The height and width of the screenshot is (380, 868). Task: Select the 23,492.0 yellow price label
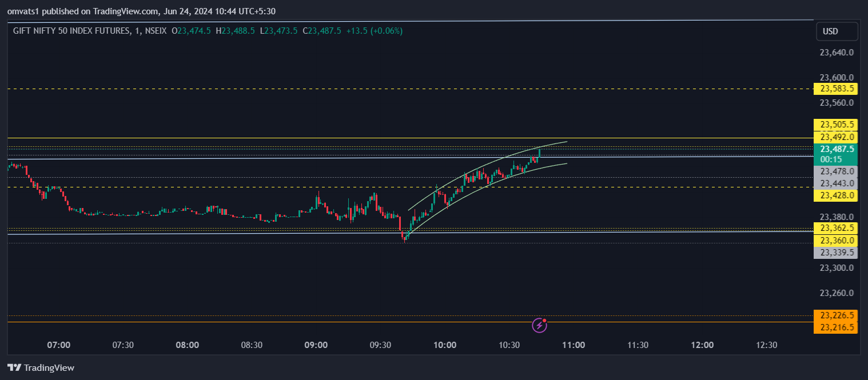pos(835,137)
